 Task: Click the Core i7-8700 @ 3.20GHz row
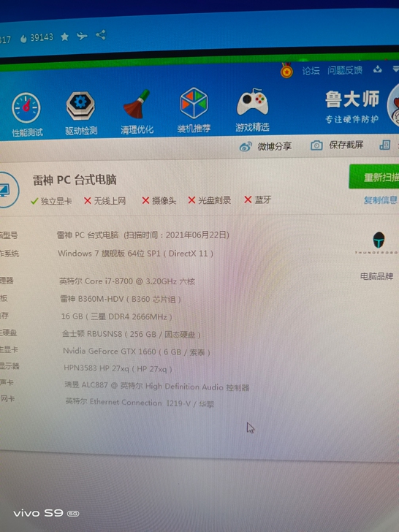click(127, 281)
